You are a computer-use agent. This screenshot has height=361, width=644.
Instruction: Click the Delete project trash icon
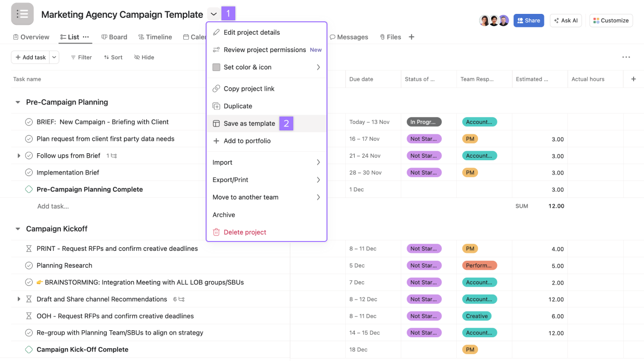point(216,232)
